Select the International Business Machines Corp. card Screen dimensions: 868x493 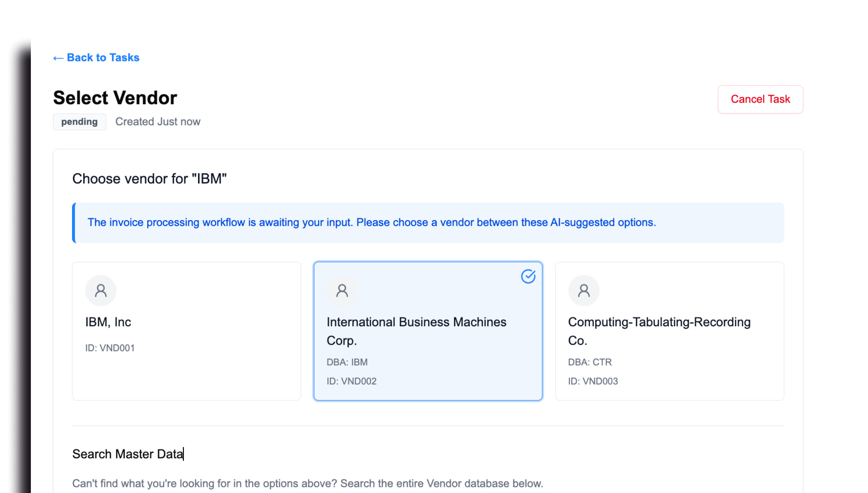428,331
